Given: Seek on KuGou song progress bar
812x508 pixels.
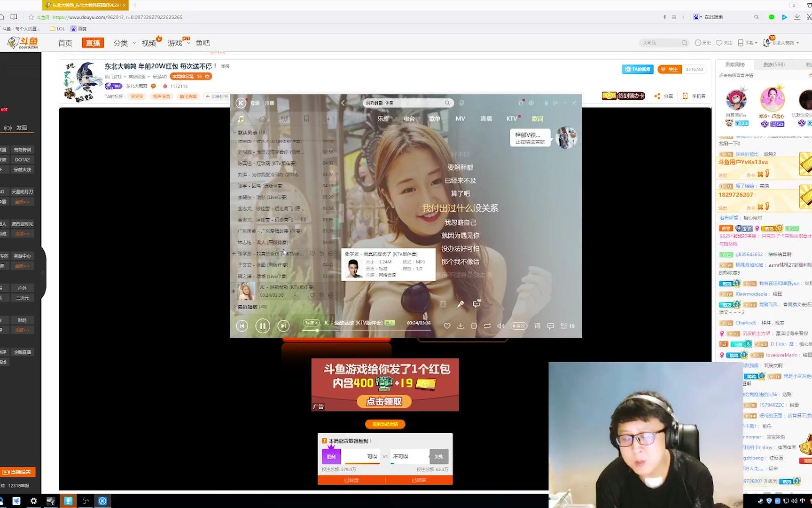Looking at the screenshot, I should (367, 330).
